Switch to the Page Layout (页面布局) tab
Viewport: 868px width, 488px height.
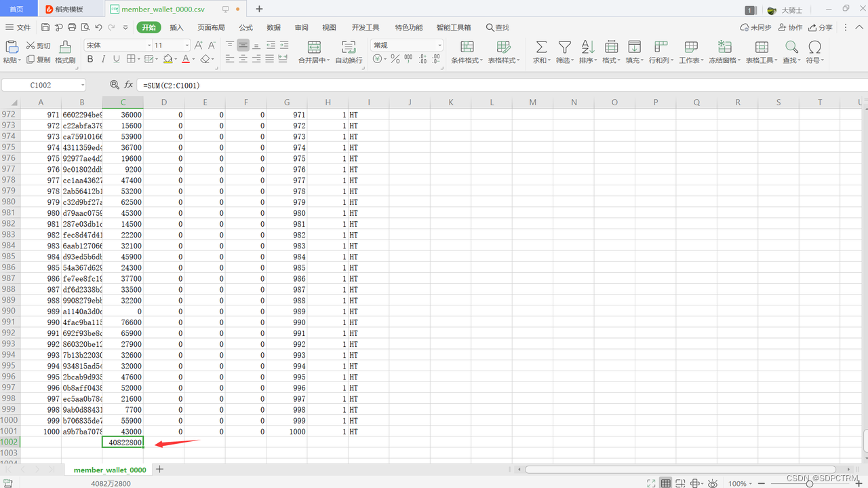(x=211, y=27)
